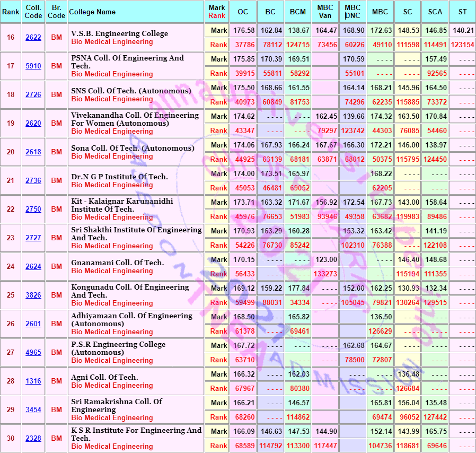Open P.S.R college code 4965
Image resolution: width=476 pixels, height=453 pixels.
pyautogui.click(x=33, y=352)
